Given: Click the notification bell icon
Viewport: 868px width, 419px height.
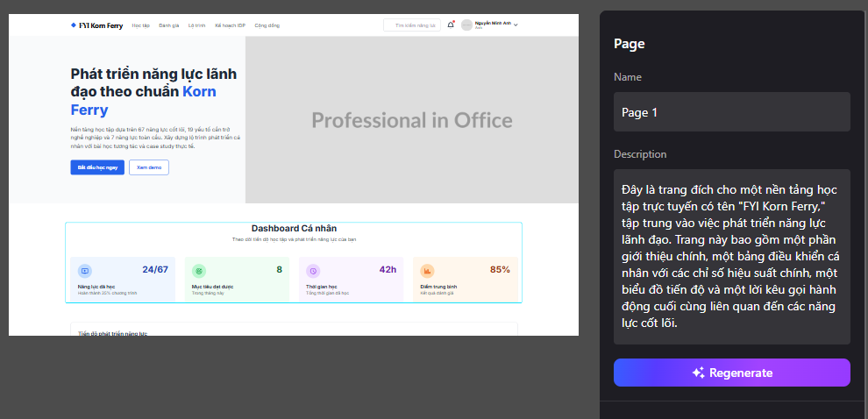Looking at the screenshot, I should tap(451, 25).
